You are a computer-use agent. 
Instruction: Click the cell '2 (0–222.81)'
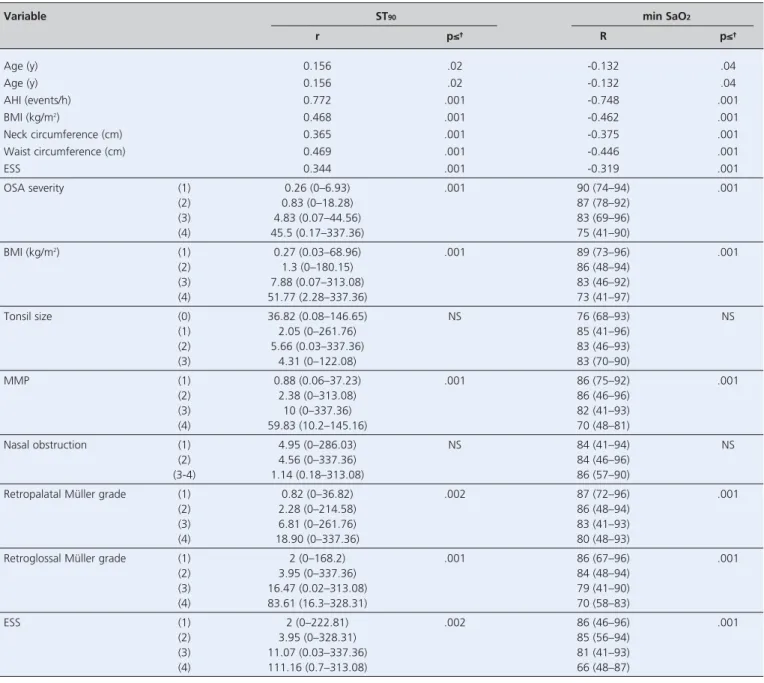tap(317, 623)
